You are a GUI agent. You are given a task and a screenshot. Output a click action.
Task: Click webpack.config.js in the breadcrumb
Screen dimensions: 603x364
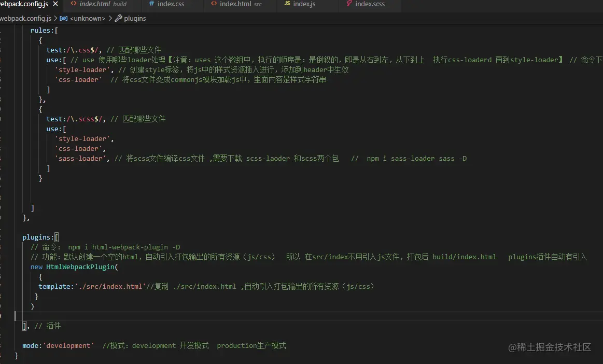[25, 19]
